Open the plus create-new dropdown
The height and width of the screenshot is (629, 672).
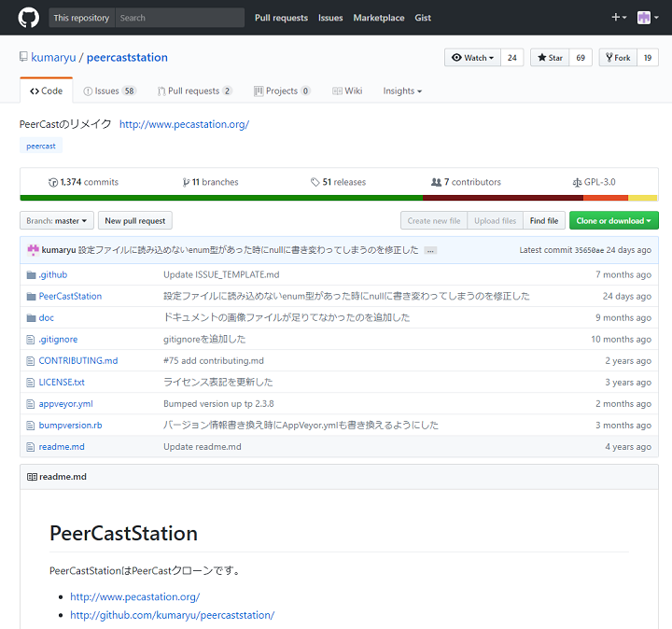point(619,17)
